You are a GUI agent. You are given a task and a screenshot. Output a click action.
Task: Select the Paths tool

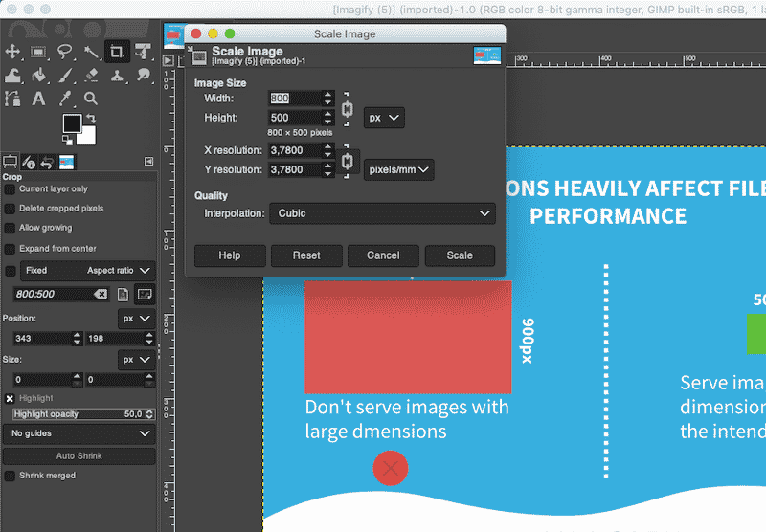12,99
